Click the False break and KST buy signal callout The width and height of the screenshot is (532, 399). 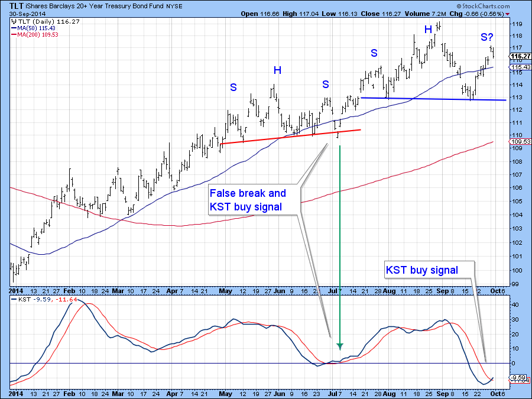click(x=254, y=200)
